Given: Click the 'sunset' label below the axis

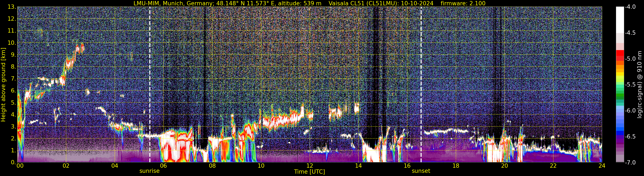Looking at the screenshot, I should coord(421,171).
